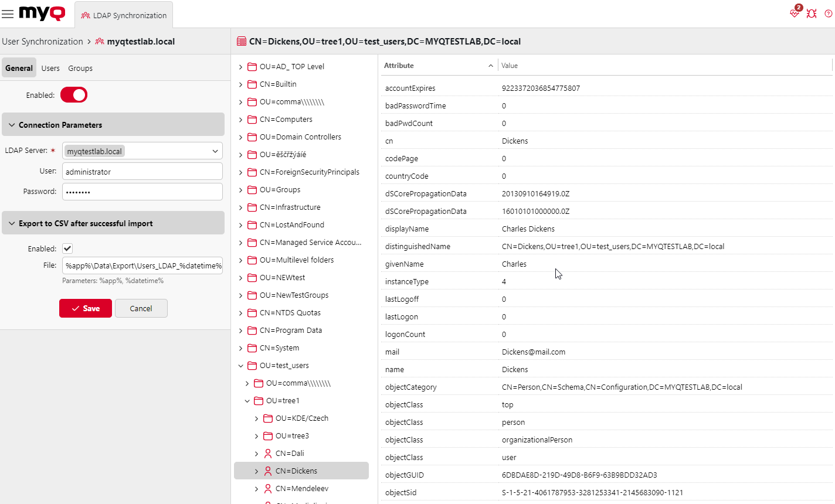Viewport: 835px width, 504px height.
Task: Switch to the Groups tab
Action: [x=80, y=68]
